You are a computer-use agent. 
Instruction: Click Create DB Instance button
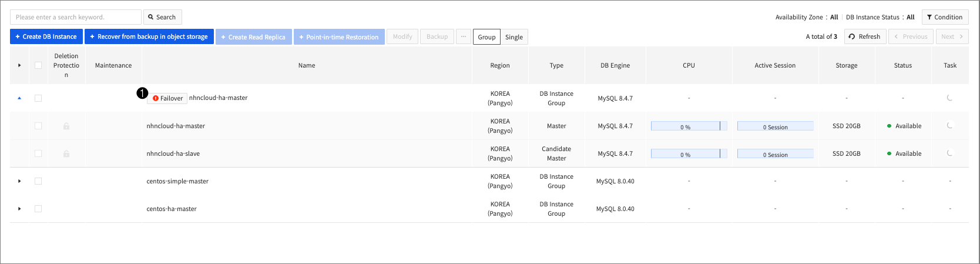click(x=46, y=36)
